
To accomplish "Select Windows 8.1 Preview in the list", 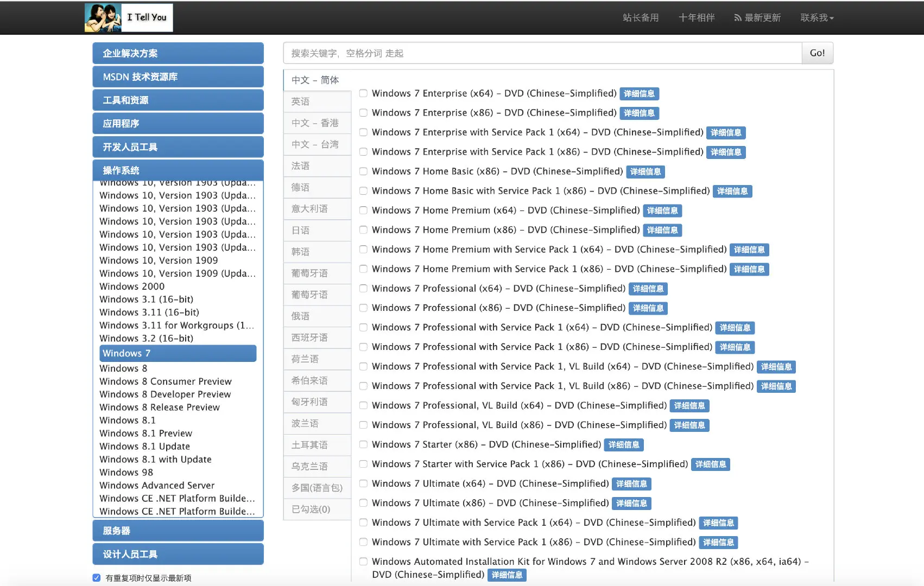I will point(146,434).
